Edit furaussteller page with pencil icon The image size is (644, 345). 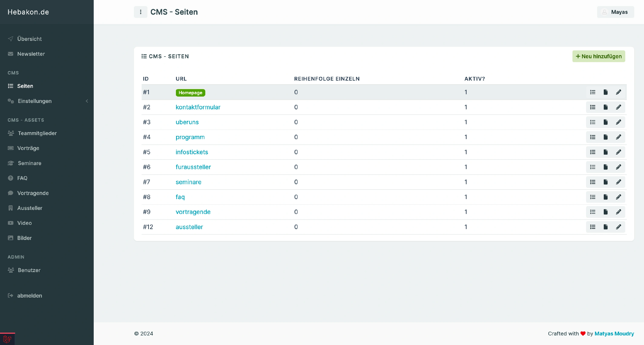[618, 167]
